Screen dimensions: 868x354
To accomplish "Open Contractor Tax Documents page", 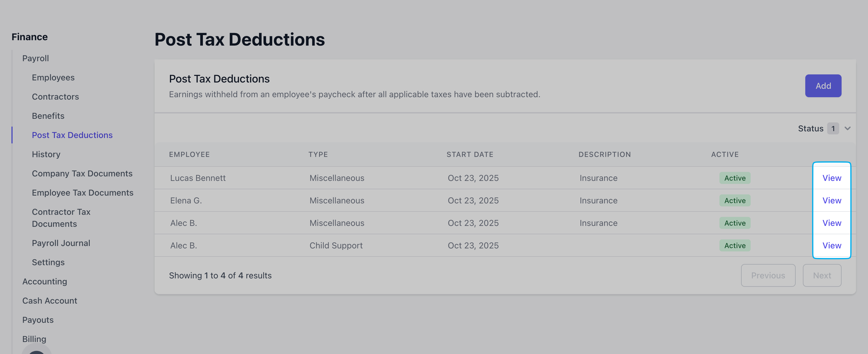I will tap(61, 217).
